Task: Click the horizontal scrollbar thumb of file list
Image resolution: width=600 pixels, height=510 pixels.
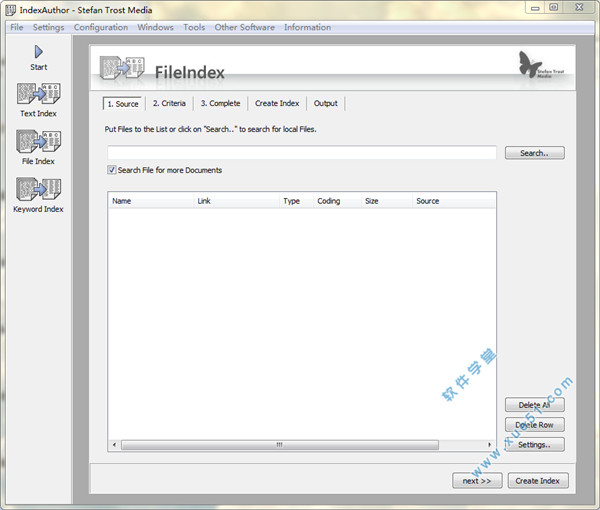Action: coord(280,445)
